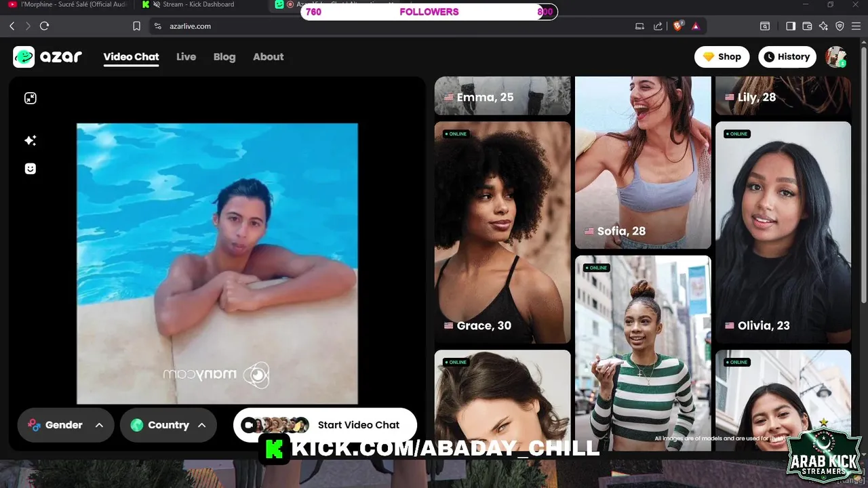
Task: Select the Grace, 30 profile card
Action: pos(502,232)
